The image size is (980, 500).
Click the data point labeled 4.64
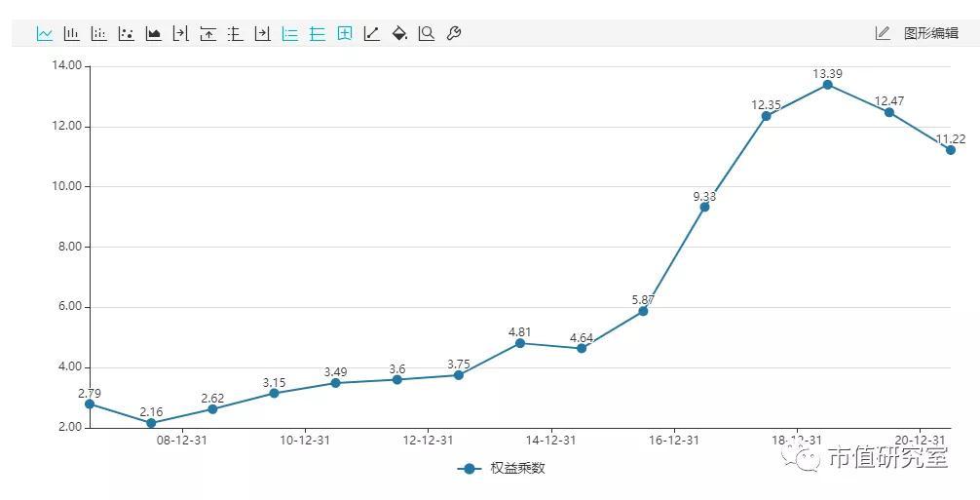[x=582, y=348]
